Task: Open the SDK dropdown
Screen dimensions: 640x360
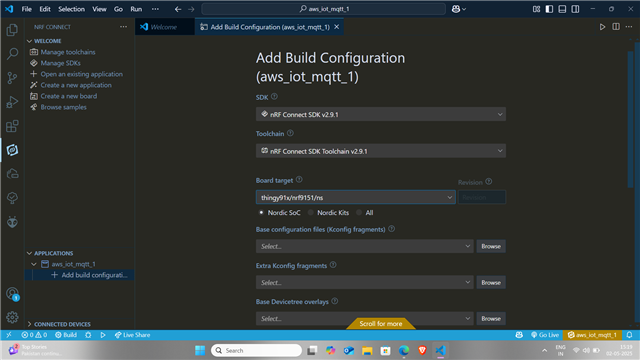Action: pos(381,114)
